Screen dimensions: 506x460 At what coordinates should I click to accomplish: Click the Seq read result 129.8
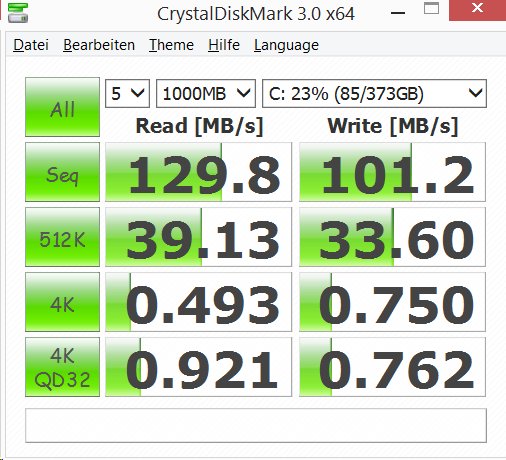click(x=199, y=172)
